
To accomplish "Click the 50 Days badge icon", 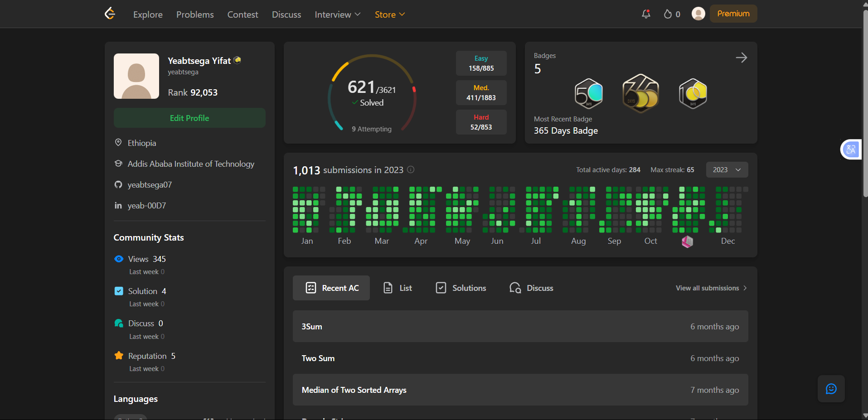I will pos(588,94).
